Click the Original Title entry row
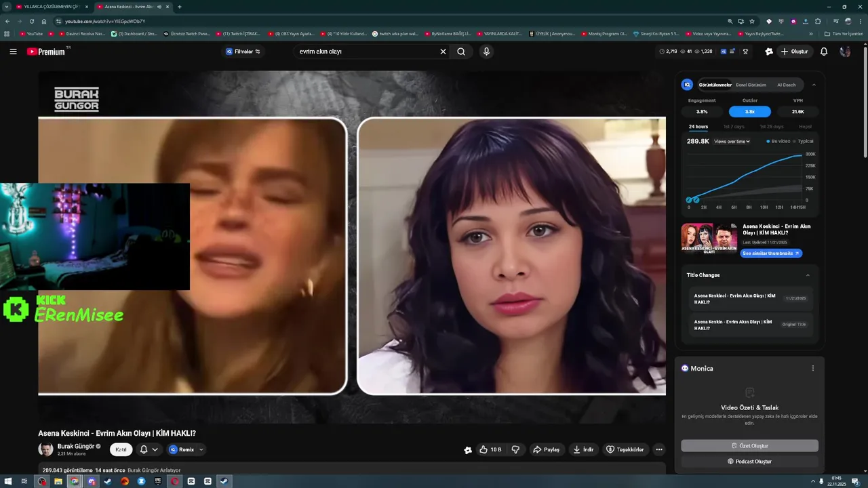This screenshot has height=488, width=868. [750, 325]
